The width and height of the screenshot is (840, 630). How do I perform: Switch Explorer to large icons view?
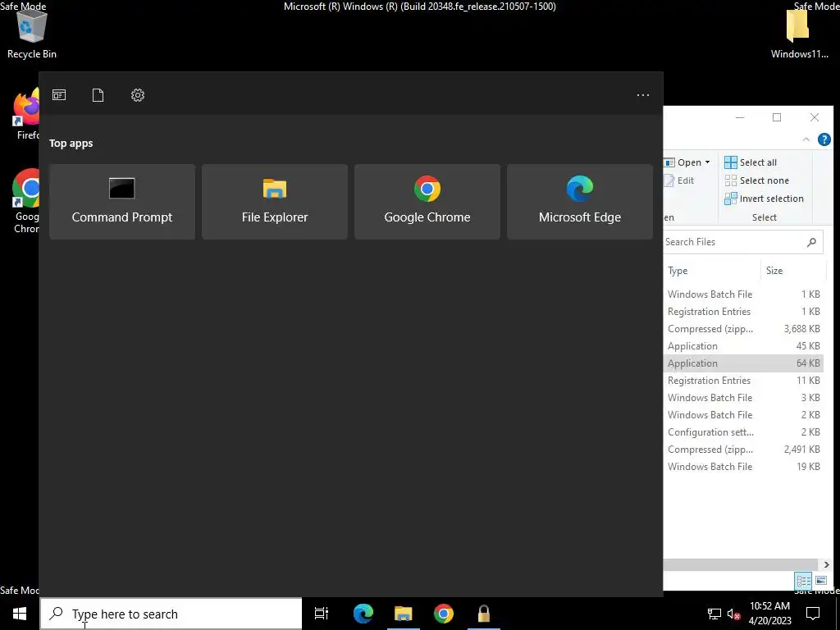pos(820,580)
